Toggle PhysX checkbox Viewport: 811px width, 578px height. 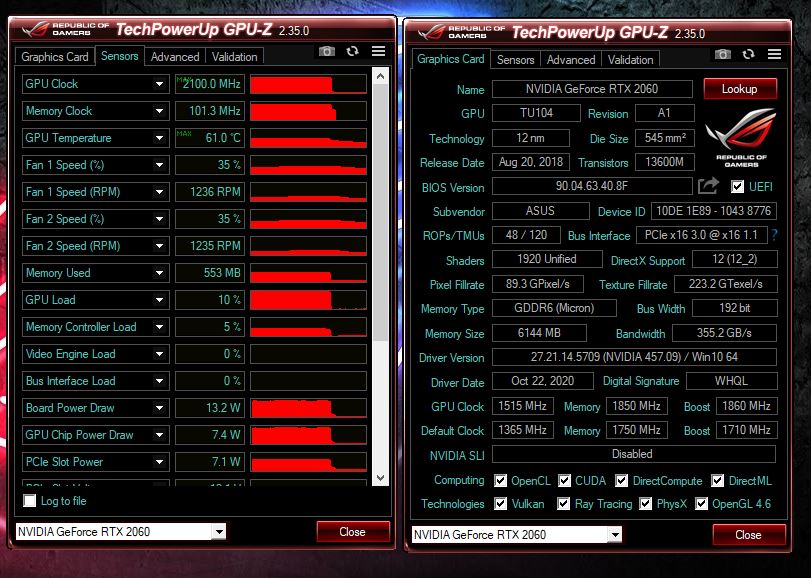point(645,504)
